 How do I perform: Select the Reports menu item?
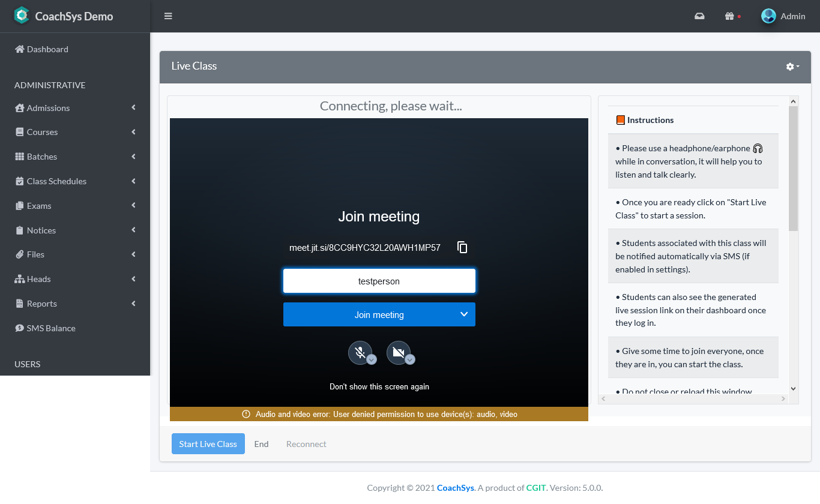(41, 304)
